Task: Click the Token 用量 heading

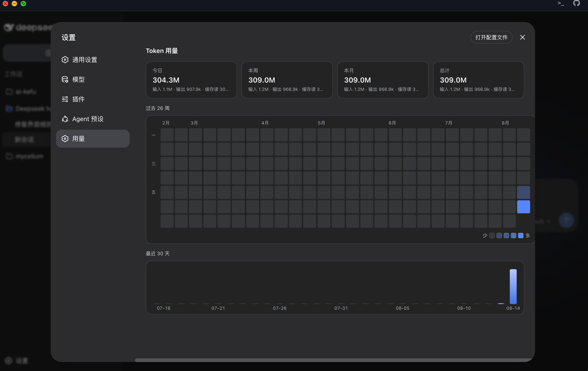Action: point(162,51)
